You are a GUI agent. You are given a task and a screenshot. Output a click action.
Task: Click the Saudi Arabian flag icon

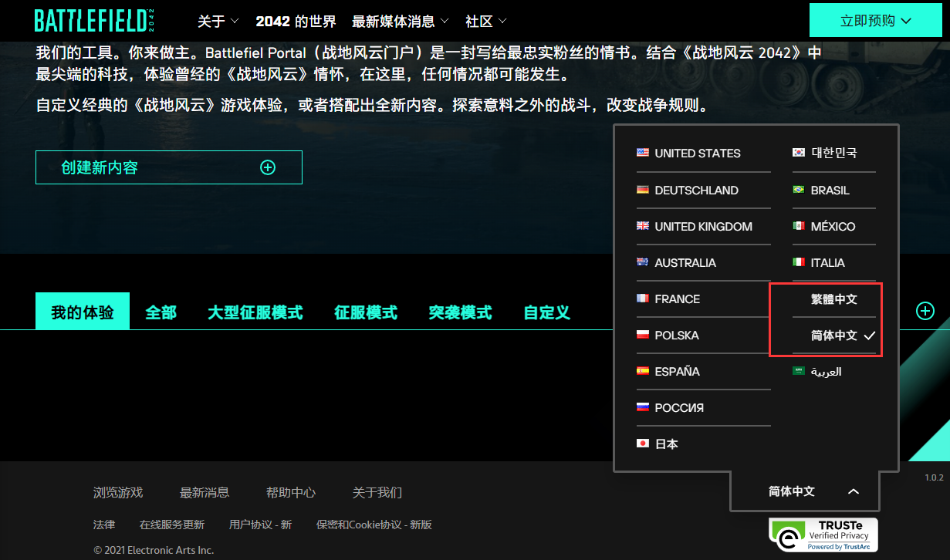pyautogui.click(x=799, y=371)
